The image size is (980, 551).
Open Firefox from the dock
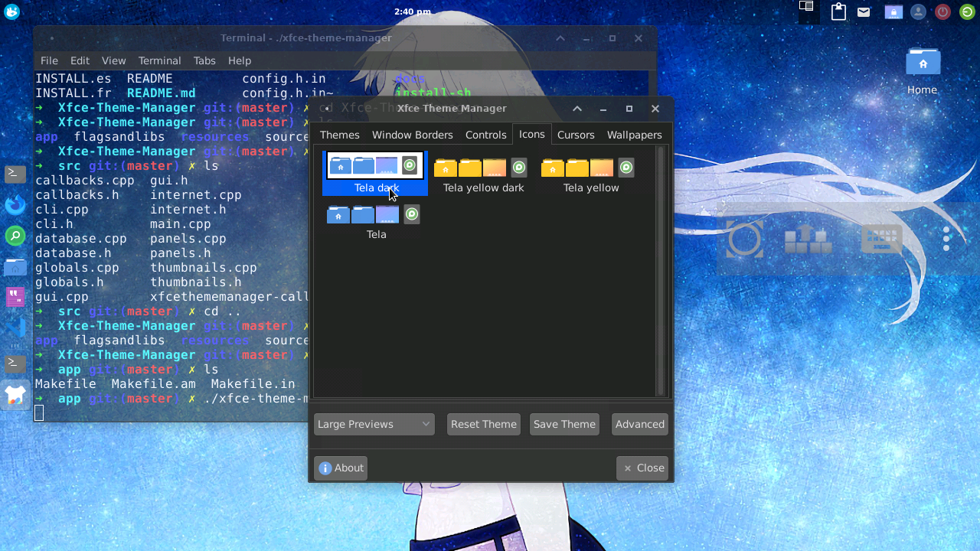click(15, 204)
